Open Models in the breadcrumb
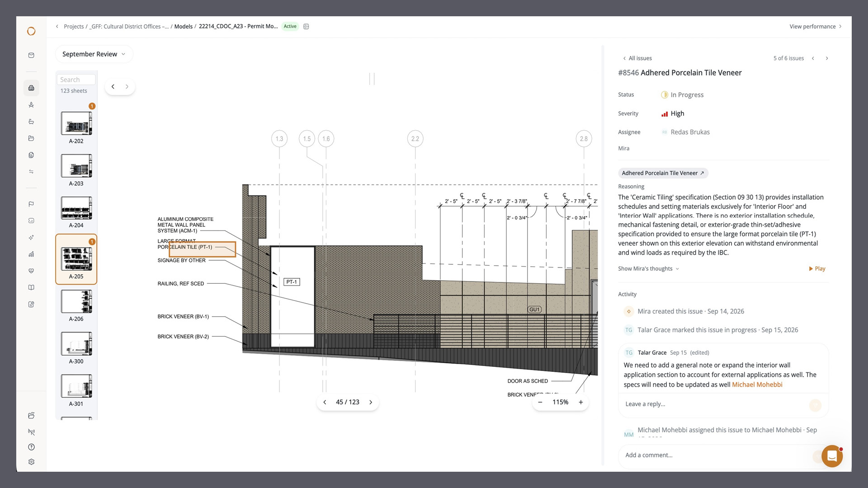Viewport: 868px width, 488px height. 184,27
